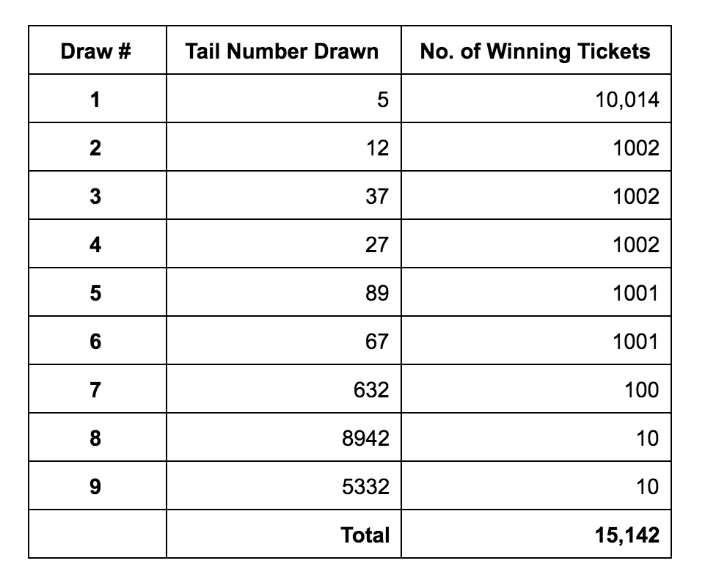Click the tail number 89 cell
Screen dimensions: 705x588
click(x=376, y=293)
